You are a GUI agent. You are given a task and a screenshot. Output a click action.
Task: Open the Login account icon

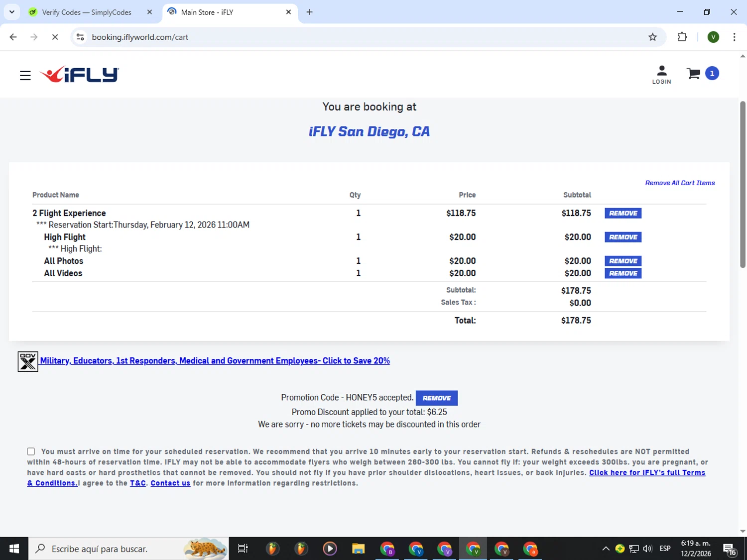click(661, 75)
